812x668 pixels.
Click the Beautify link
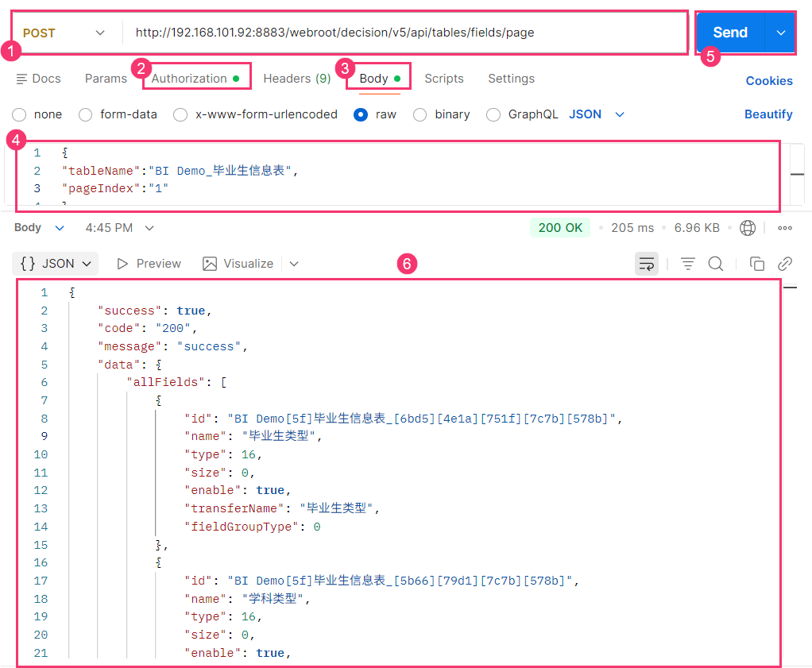[x=768, y=114]
